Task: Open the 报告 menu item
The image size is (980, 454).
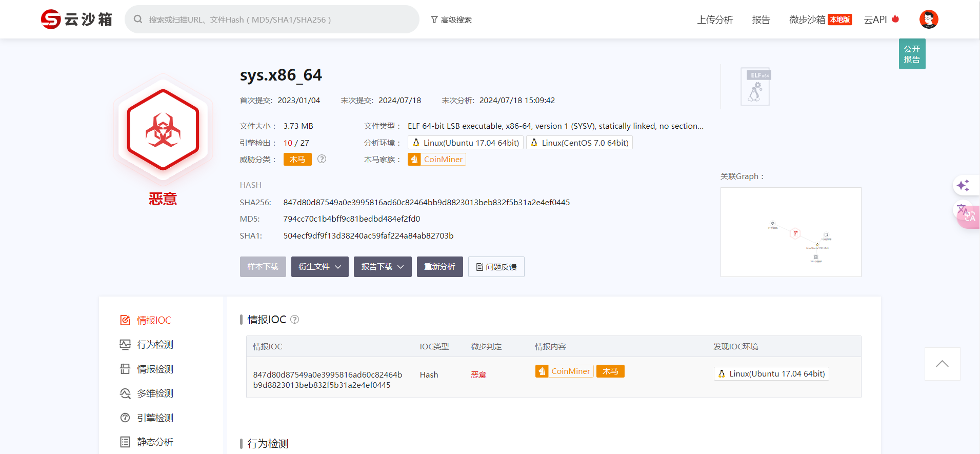Action: 761,19
